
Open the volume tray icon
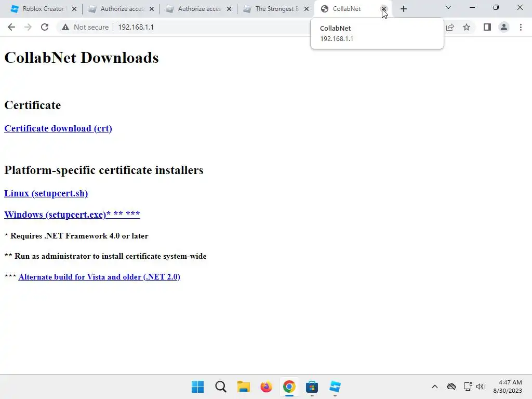coord(480,387)
